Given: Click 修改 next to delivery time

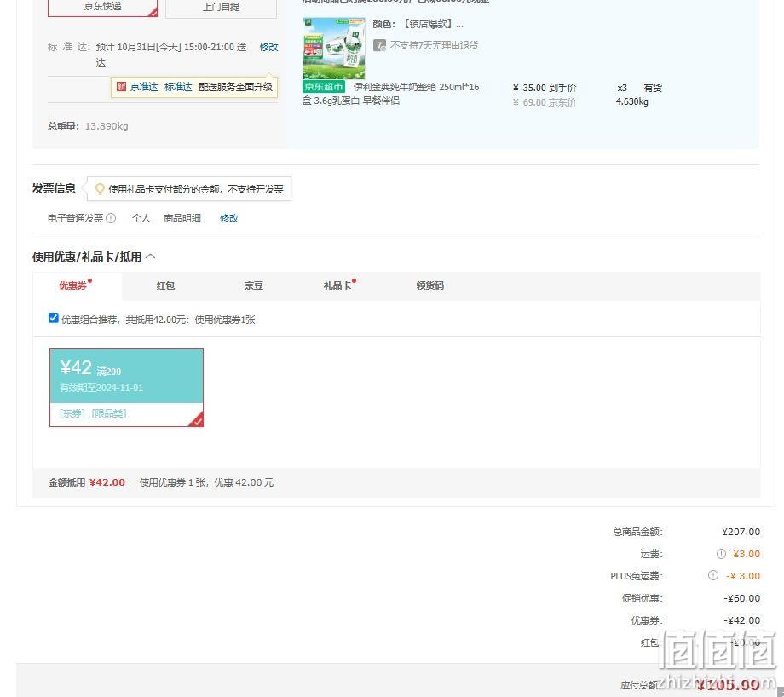Looking at the screenshot, I should (268, 47).
